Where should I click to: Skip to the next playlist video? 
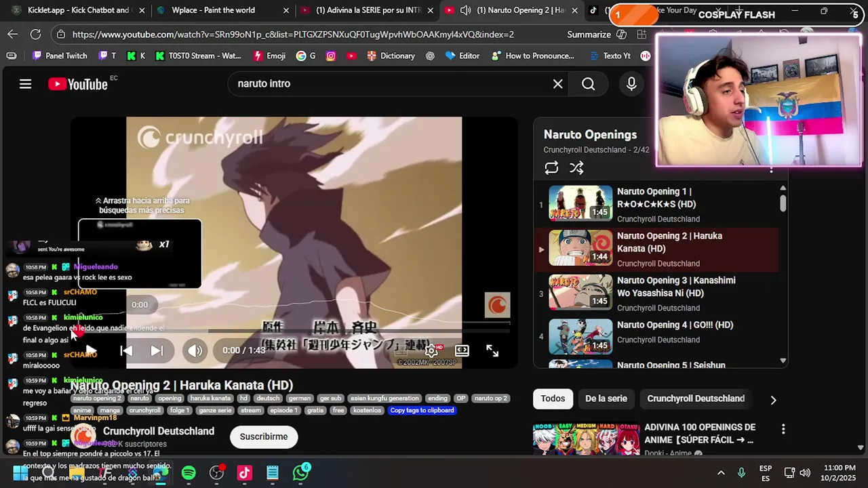[157, 350]
